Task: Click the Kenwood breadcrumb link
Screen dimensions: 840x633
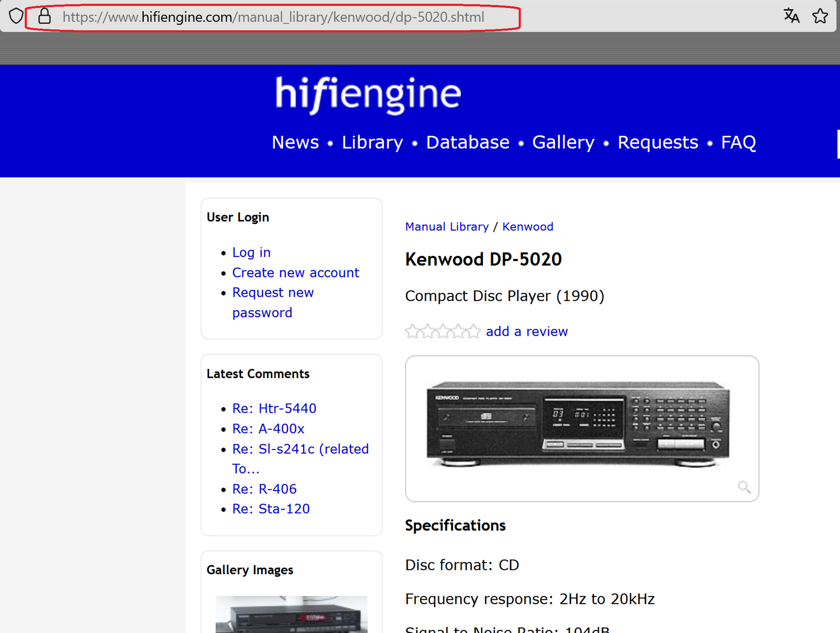Action: [528, 227]
